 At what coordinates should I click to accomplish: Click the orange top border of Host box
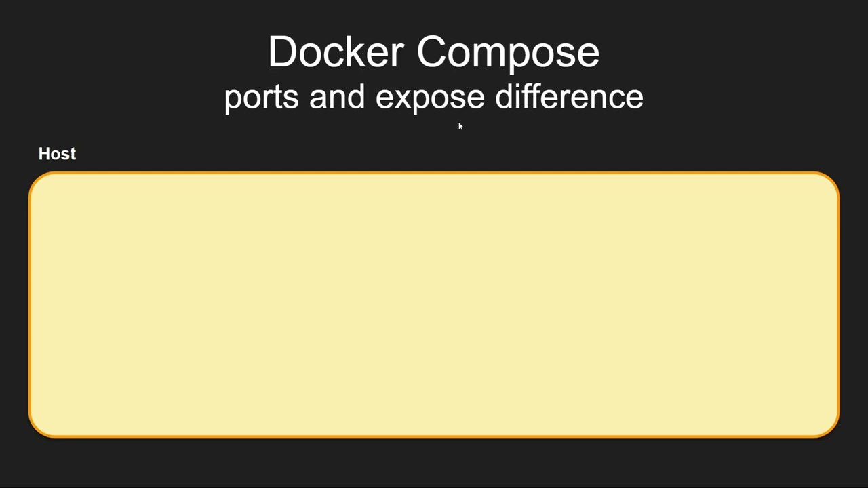434,174
